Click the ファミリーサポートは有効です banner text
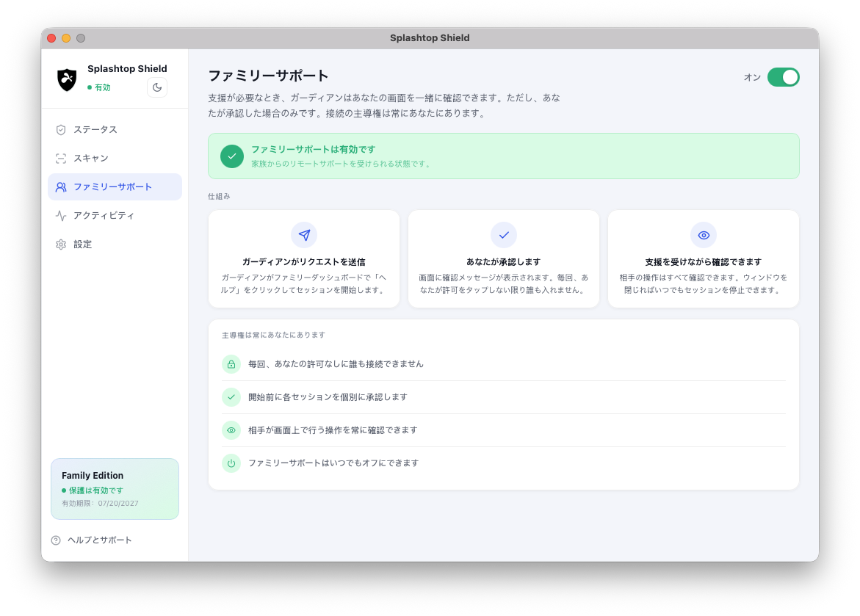Viewport: 860px width, 616px height. (313, 150)
